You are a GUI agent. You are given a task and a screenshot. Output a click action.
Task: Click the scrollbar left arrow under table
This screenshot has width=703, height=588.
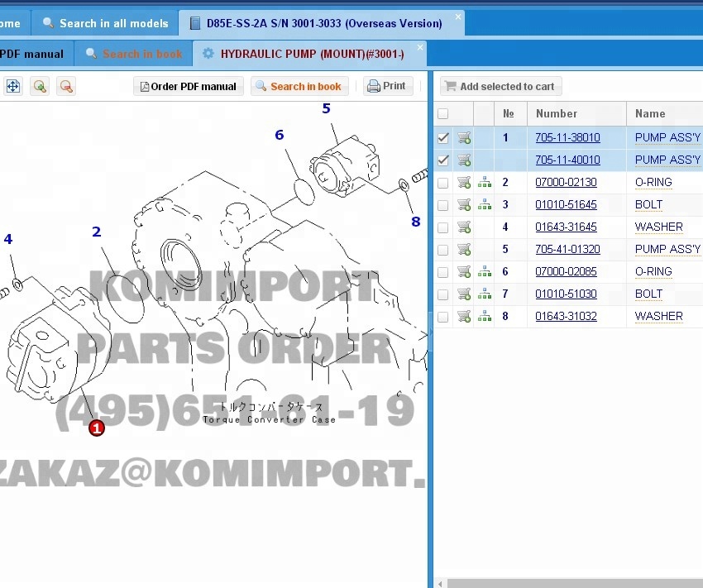click(440, 584)
